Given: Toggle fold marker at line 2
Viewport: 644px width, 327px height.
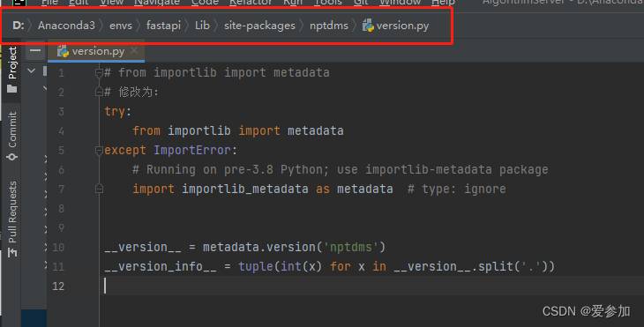Looking at the screenshot, I should click(99, 92).
